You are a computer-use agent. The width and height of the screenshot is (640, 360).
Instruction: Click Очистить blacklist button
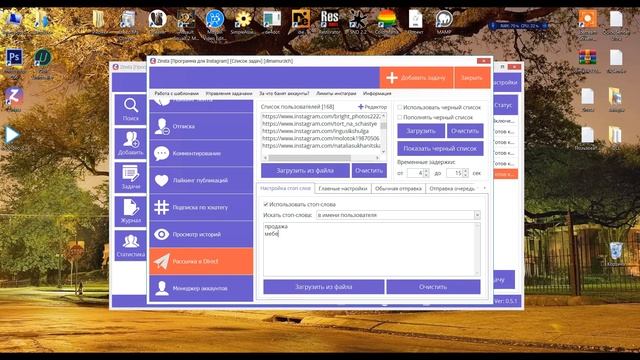465,131
